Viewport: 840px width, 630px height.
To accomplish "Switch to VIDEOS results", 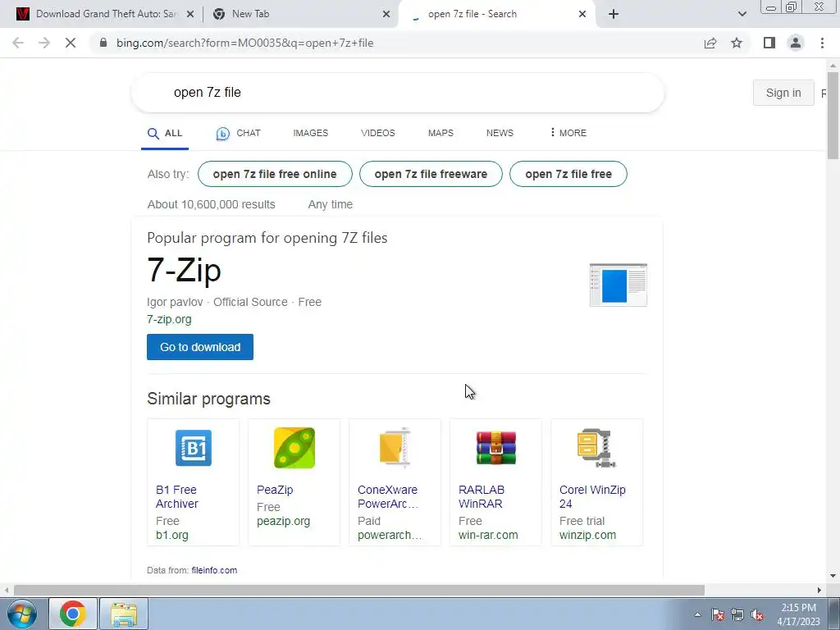I will point(377,133).
